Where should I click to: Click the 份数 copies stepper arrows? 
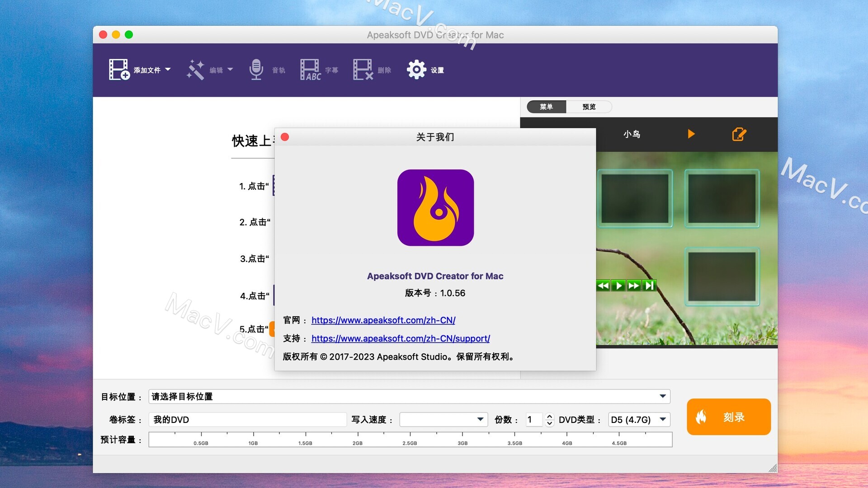pyautogui.click(x=549, y=420)
